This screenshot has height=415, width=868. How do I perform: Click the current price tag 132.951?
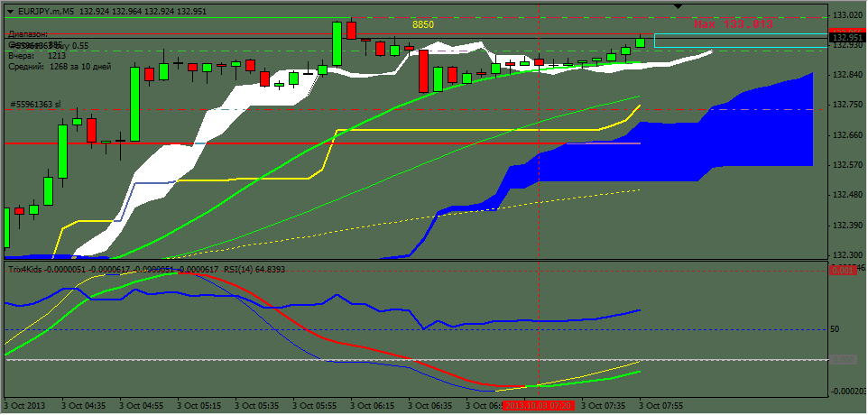845,38
